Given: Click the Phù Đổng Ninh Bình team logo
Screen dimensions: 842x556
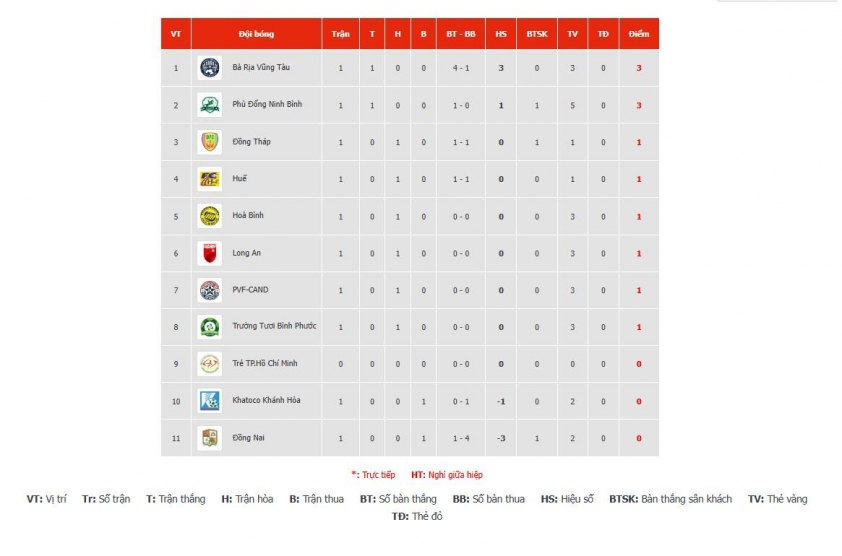Looking at the screenshot, I should coord(209,105).
